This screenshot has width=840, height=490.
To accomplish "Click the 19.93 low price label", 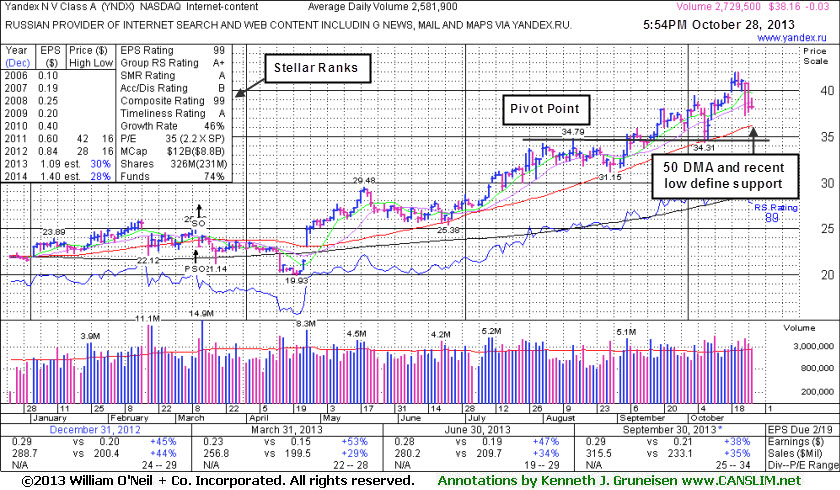I will [x=297, y=281].
